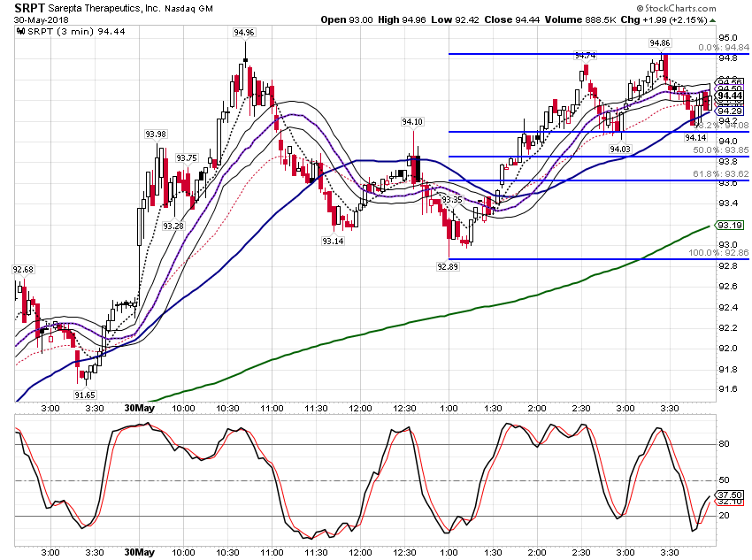Click the 80 level label on the stochastic panel
This screenshot has width=752, height=560.
click(x=725, y=444)
